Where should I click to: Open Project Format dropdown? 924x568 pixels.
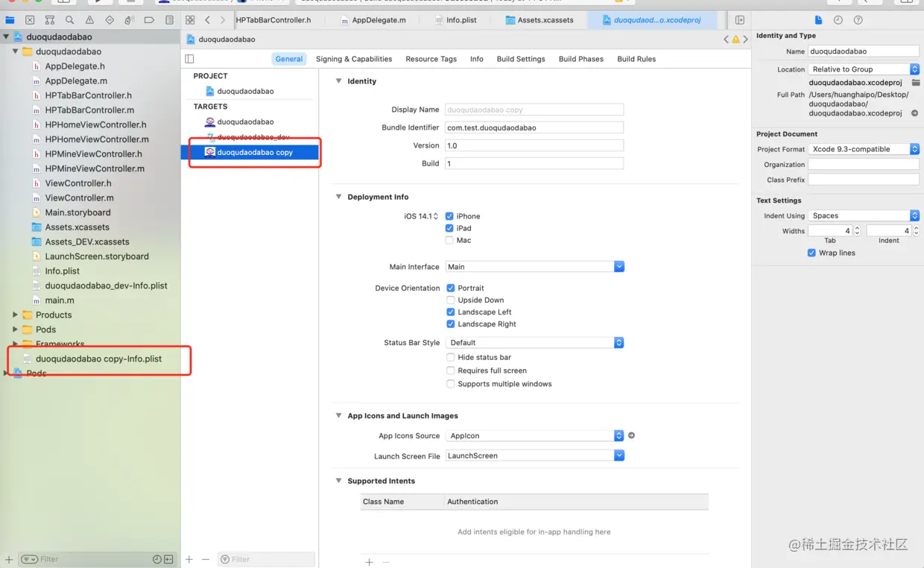click(864, 149)
